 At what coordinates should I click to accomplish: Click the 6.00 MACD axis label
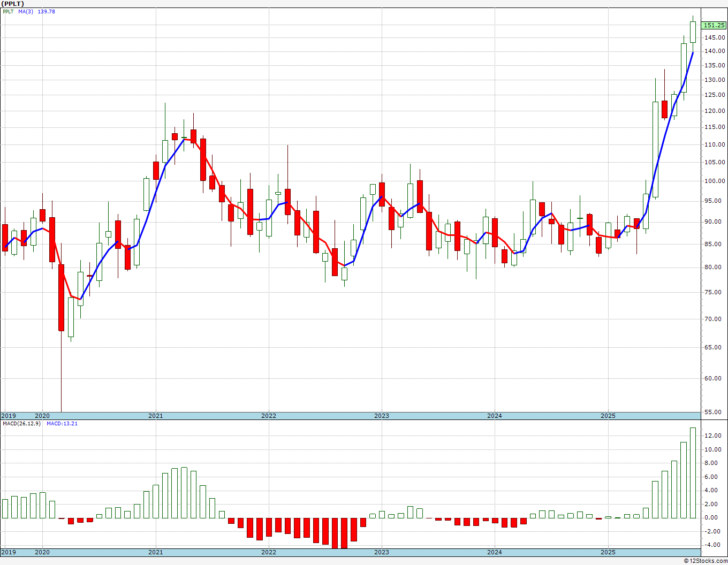coord(712,477)
